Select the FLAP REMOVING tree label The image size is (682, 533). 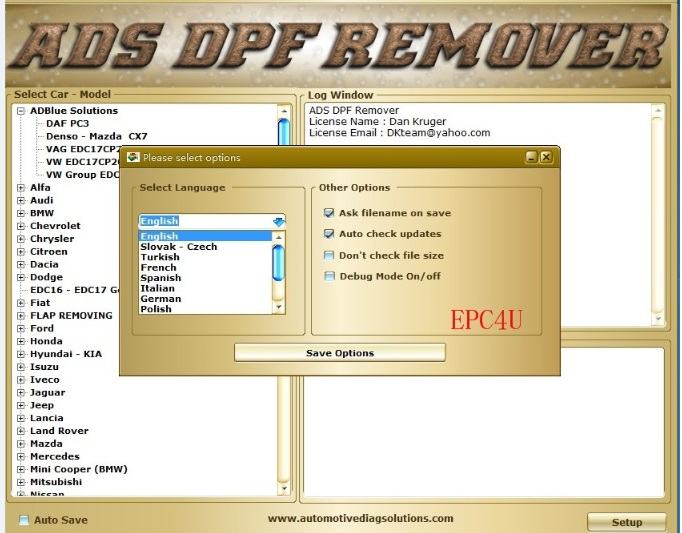click(71, 316)
